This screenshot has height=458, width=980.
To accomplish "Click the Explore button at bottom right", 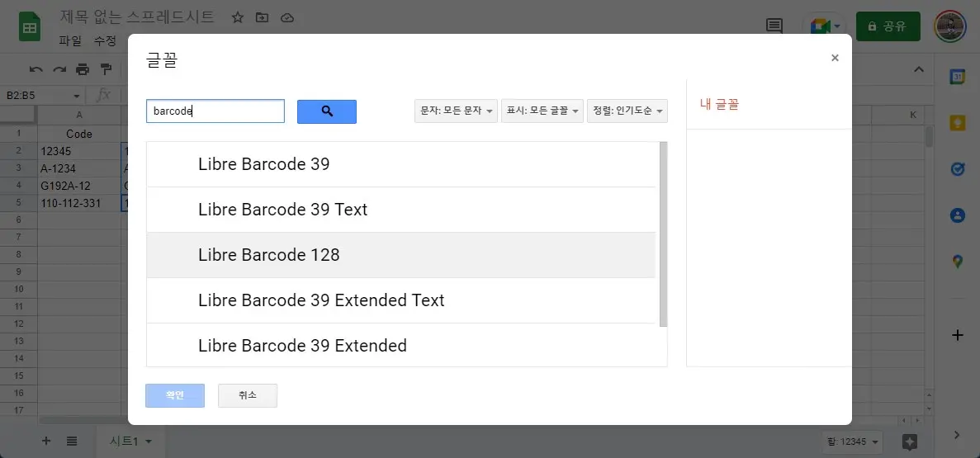I will tap(910, 441).
